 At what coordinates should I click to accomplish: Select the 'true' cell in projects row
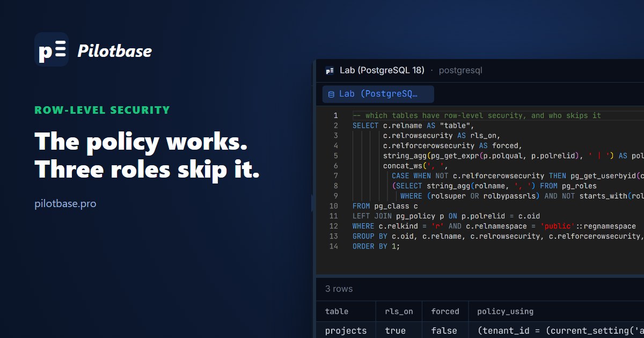pyautogui.click(x=399, y=330)
